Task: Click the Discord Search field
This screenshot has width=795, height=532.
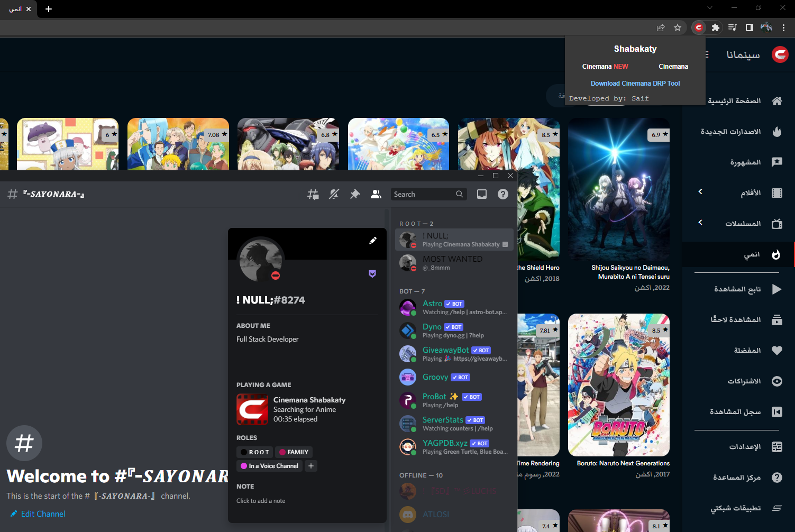Action: (x=428, y=195)
